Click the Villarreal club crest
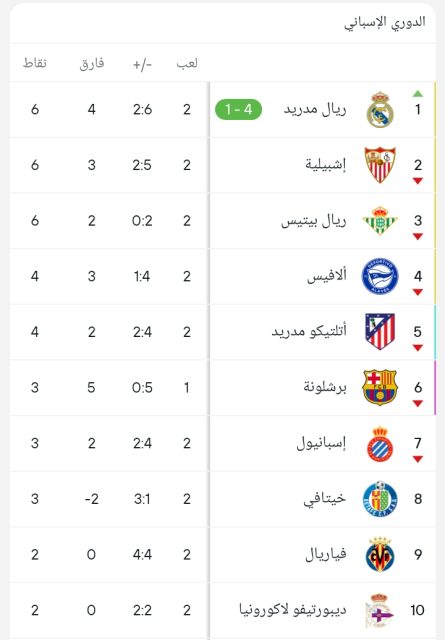The width and height of the screenshot is (445, 640). 380,555
